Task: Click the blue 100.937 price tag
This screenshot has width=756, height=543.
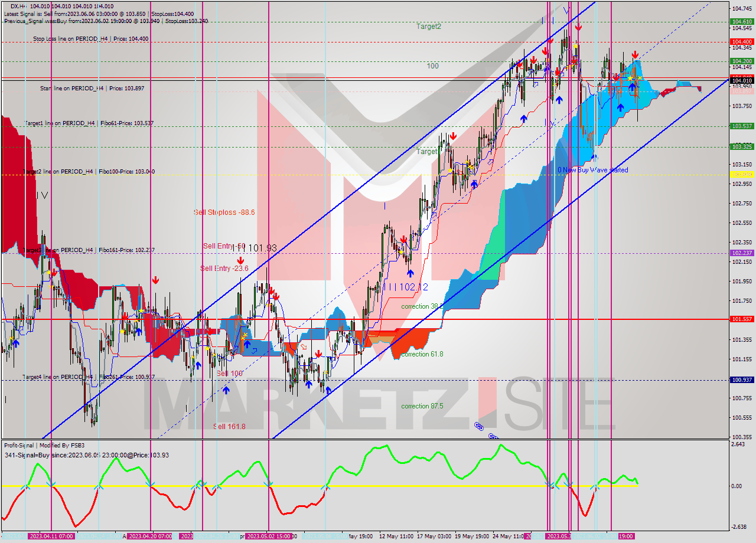Action: (742, 380)
